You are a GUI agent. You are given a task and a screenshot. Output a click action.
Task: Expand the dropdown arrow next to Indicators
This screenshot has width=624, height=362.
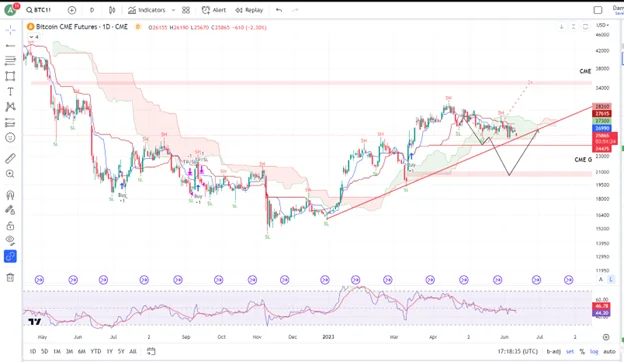(174, 10)
